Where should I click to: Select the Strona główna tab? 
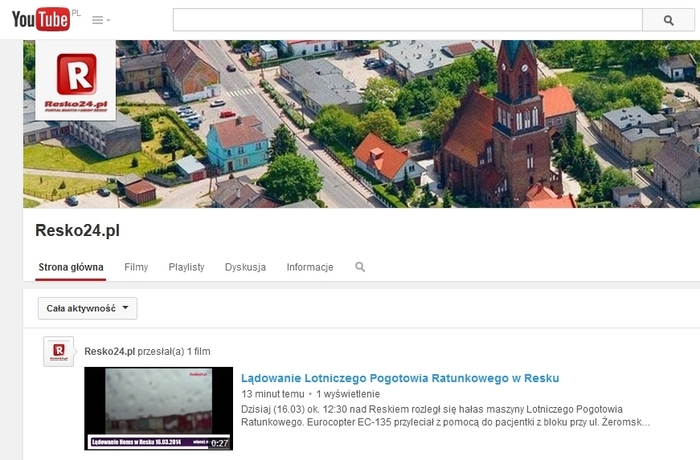click(71, 267)
